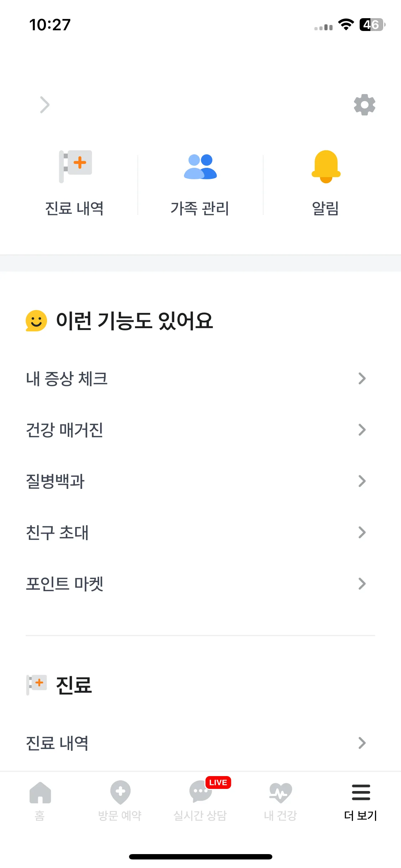Screen dimensions: 401x868
Task: Open 포인트 마켓 menu item
Action: [x=200, y=584]
